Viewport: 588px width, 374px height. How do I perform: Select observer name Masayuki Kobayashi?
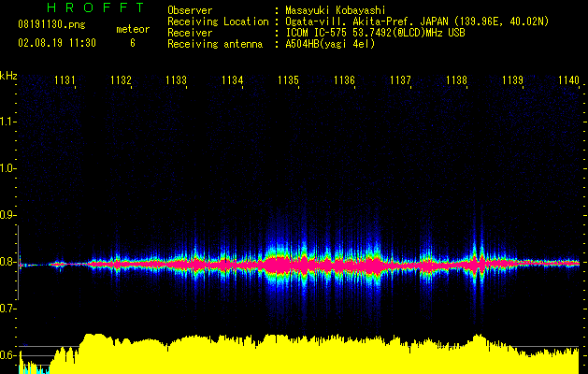[x=336, y=10]
